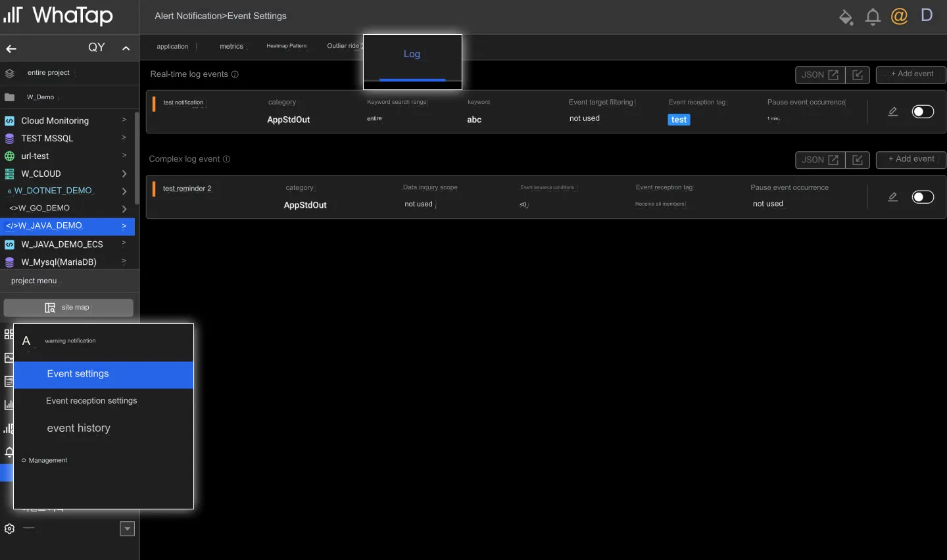Select Event settings in the menu
Image resolution: width=947 pixels, height=560 pixels.
tap(103, 375)
